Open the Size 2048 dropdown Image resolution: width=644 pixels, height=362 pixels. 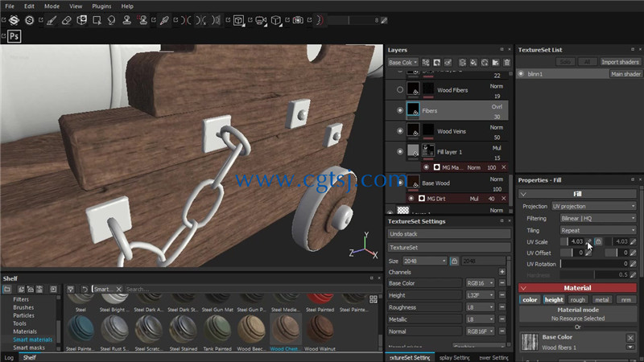pos(425,261)
